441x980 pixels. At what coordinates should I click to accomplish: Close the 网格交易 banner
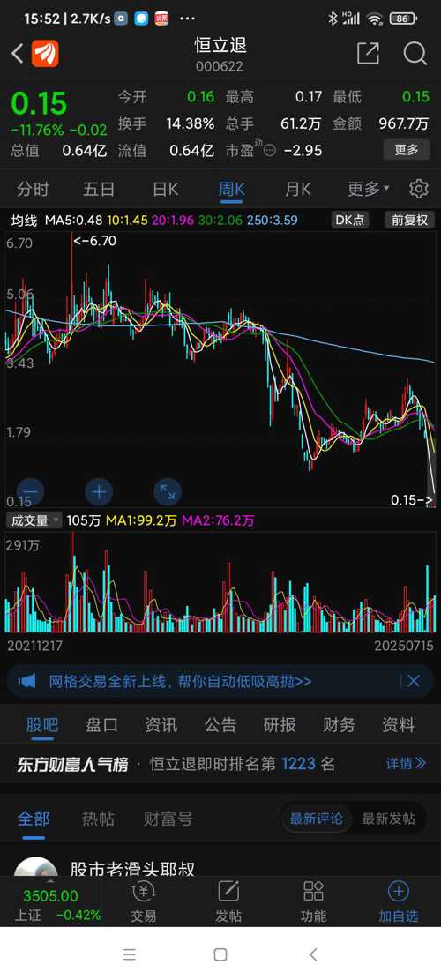414,681
